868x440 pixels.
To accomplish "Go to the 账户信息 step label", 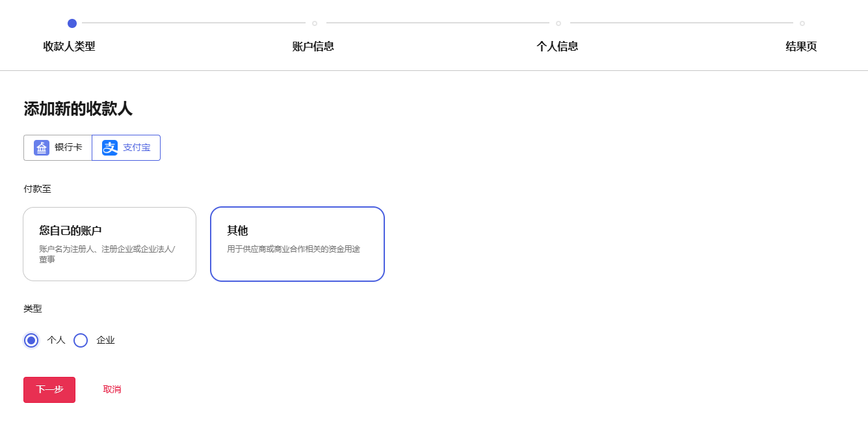I will tap(313, 46).
